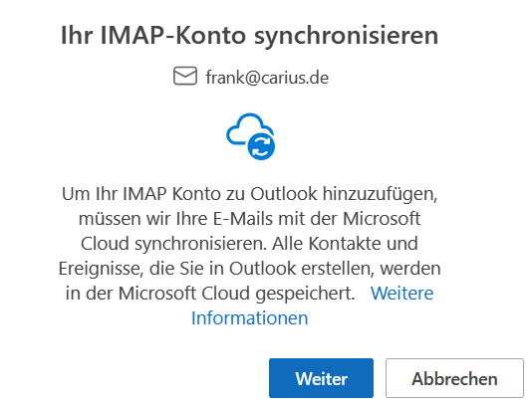Cancel setup with the Abbrechen button
The image size is (532, 408).
click(x=454, y=378)
